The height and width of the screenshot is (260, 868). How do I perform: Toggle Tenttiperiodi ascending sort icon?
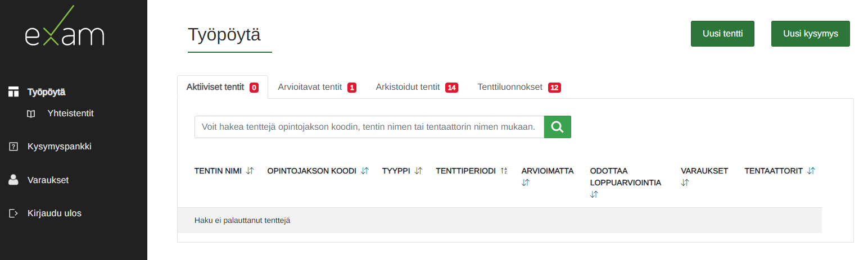tap(504, 171)
